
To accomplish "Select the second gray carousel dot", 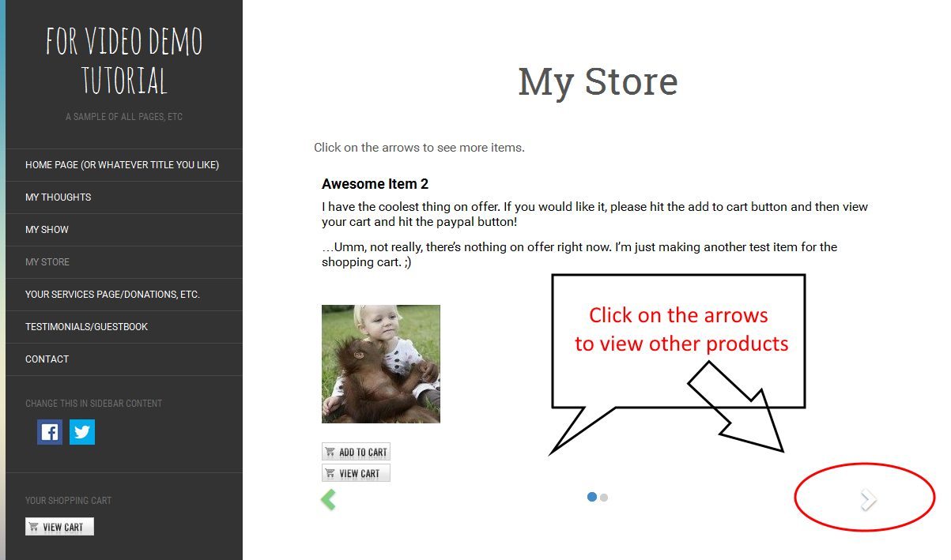I will pyautogui.click(x=604, y=498).
